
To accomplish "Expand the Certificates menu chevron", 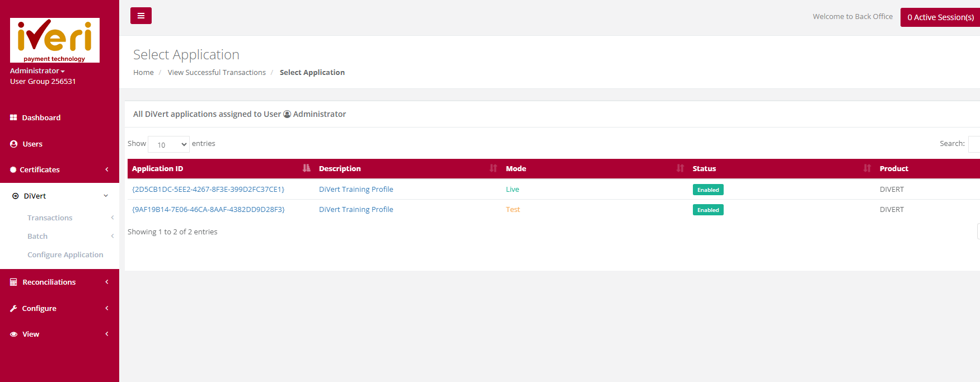I will 107,169.
